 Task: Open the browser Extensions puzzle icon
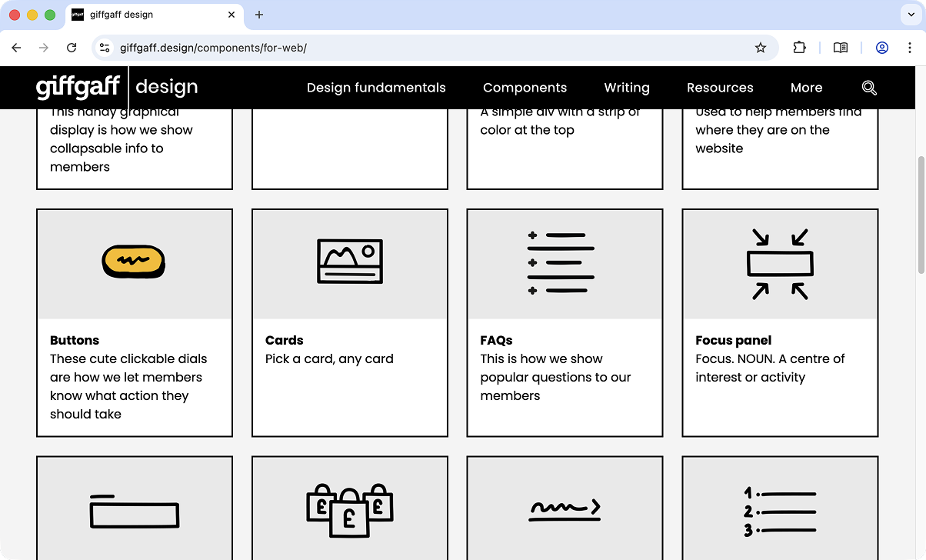click(x=800, y=48)
